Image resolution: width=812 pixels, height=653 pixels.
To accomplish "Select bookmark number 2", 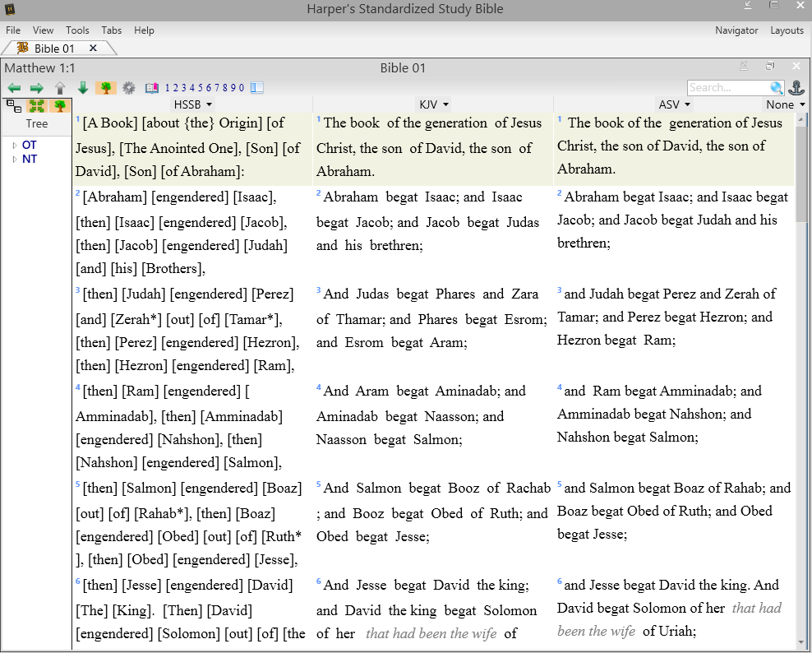I will coord(176,87).
